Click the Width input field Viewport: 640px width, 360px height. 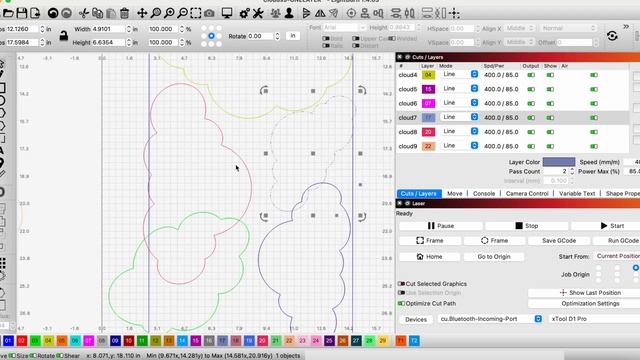[108, 29]
